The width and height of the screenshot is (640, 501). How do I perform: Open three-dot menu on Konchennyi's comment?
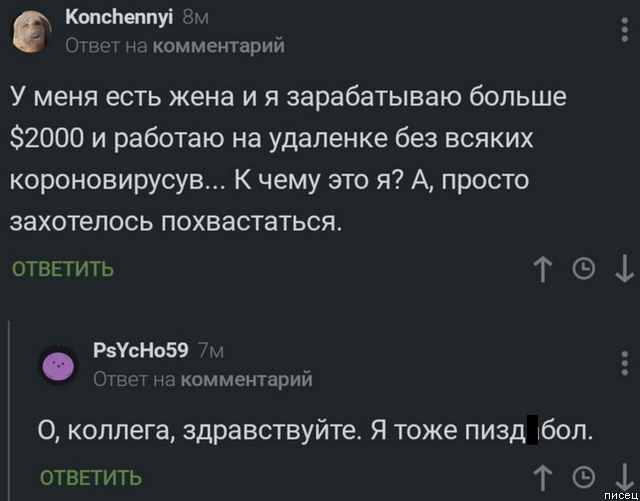(624, 32)
